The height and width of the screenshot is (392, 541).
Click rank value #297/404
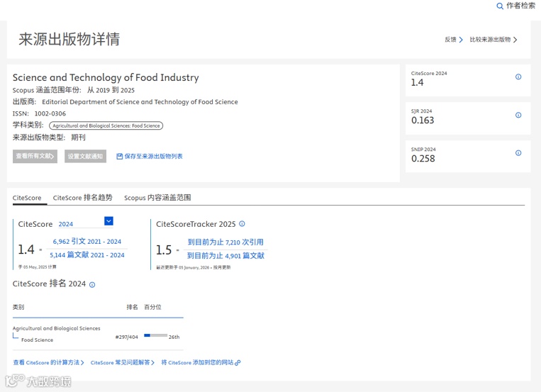click(127, 337)
